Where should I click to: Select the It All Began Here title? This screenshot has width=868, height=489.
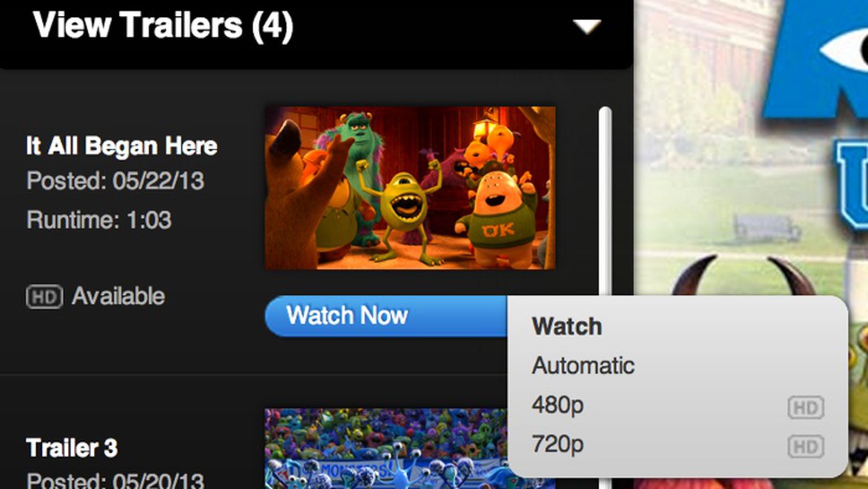coord(122,146)
